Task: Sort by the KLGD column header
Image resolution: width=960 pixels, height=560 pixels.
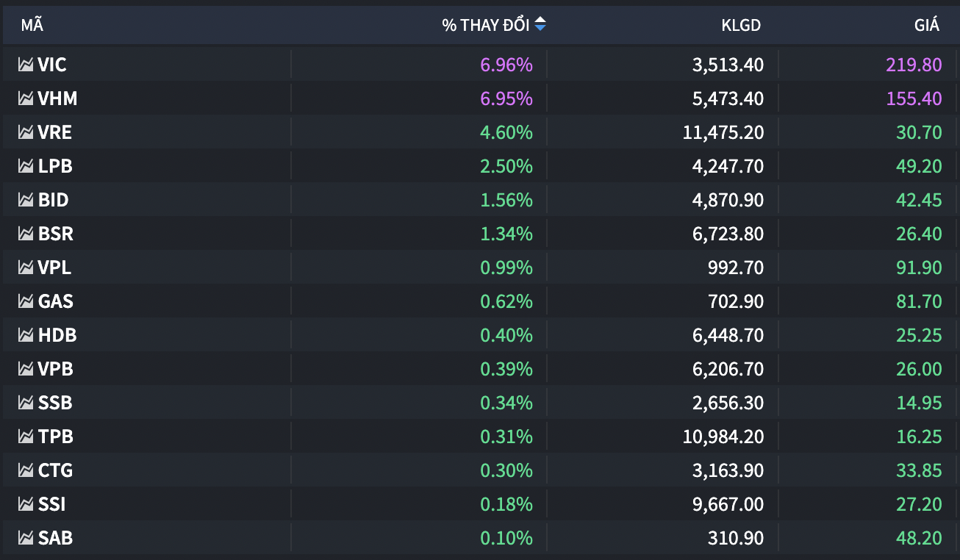Action: (741, 25)
